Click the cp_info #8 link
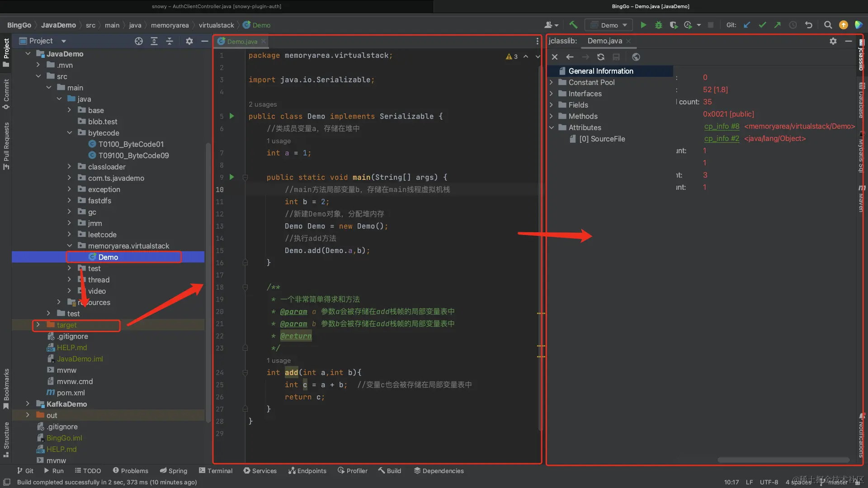The width and height of the screenshot is (868, 488). coord(722,127)
